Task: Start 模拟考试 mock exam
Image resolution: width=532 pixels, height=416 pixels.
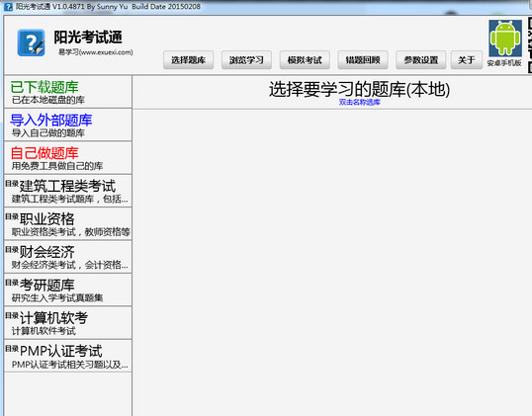Action: point(305,60)
